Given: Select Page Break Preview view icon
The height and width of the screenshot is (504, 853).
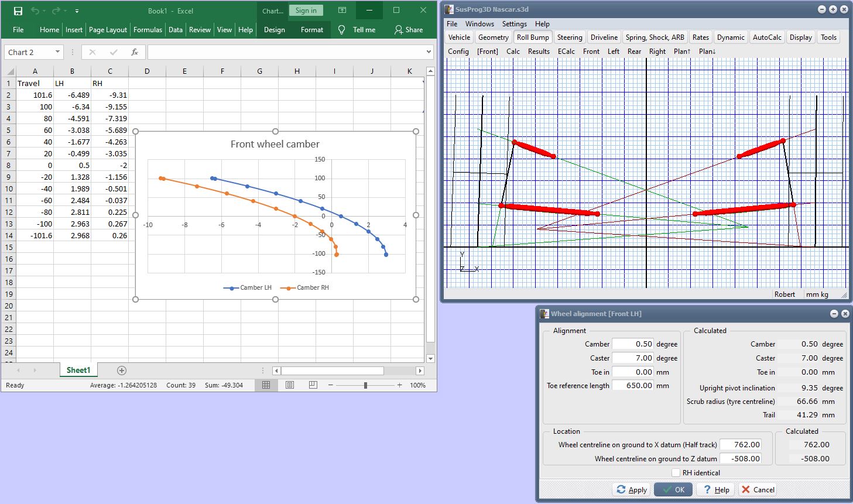Looking at the screenshot, I should point(313,385).
